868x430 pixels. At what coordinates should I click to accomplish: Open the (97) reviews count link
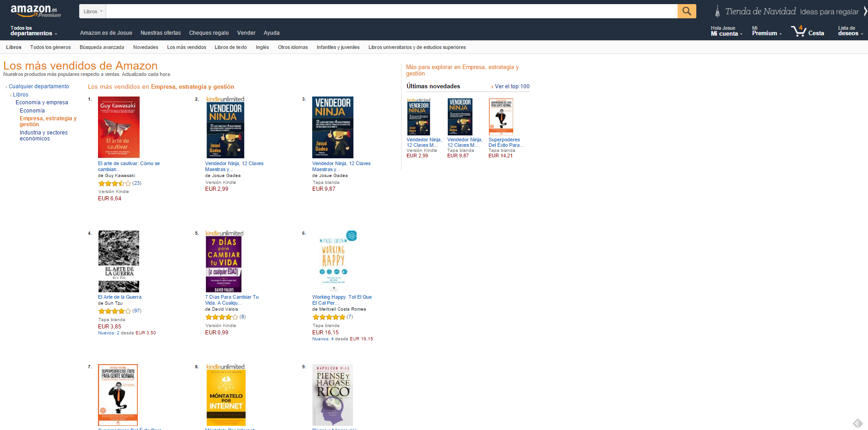[137, 311]
